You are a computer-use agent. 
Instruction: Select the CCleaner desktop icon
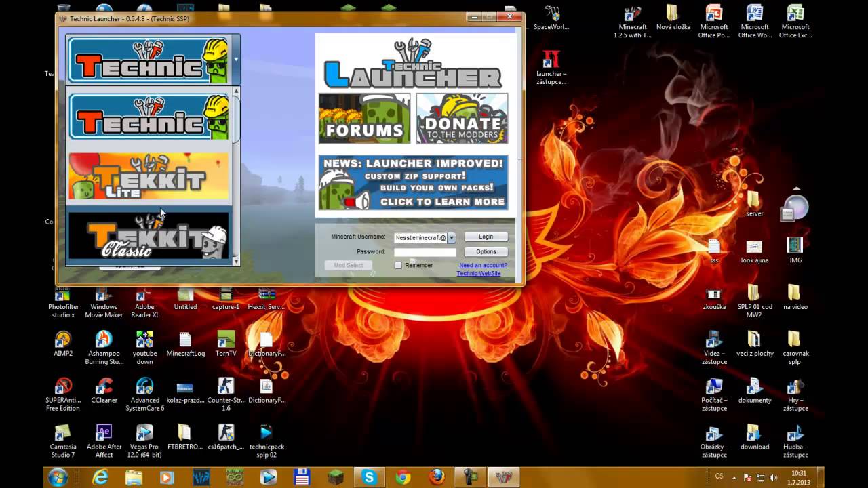point(104,390)
